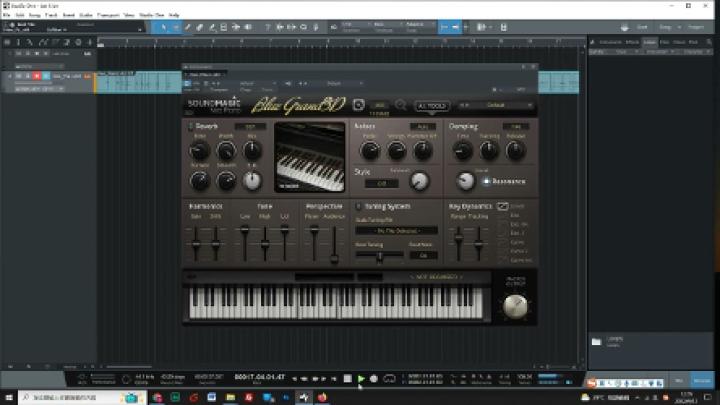
Task: Solo the instrument track
Action: click(x=28, y=76)
